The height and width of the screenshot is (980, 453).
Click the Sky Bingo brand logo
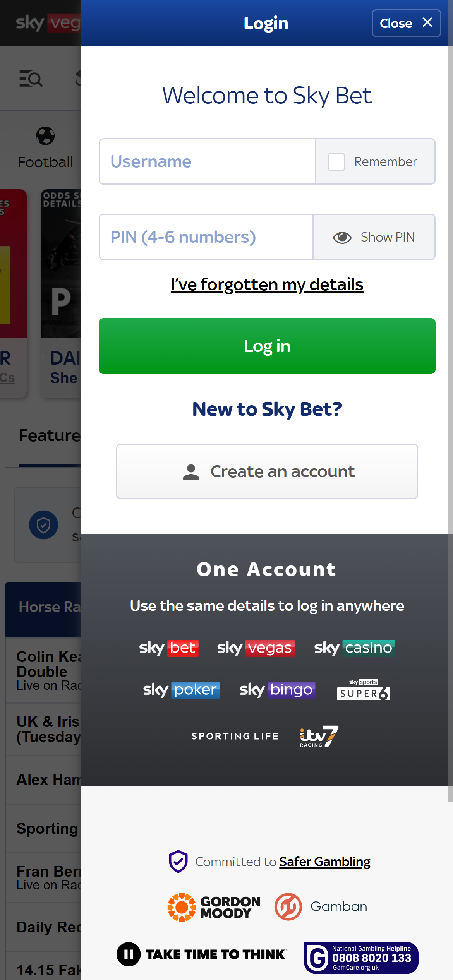(276, 690)
